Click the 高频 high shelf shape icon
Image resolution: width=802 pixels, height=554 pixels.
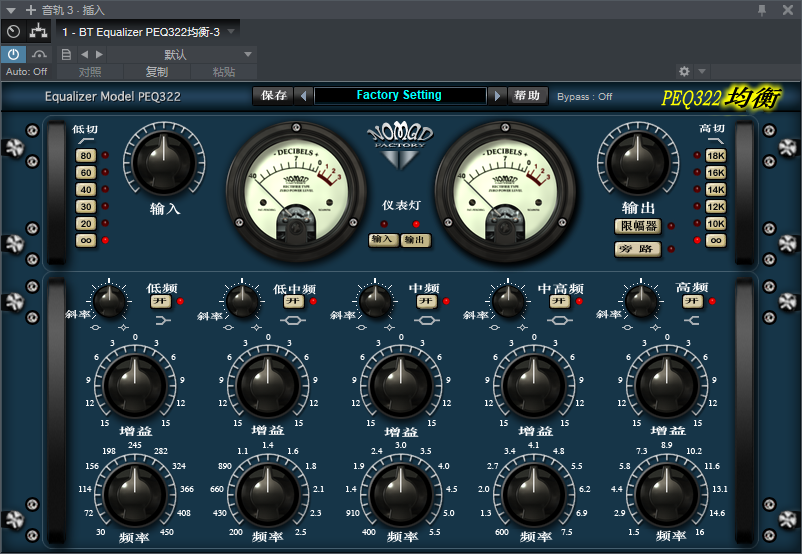[x=692, y=321]
